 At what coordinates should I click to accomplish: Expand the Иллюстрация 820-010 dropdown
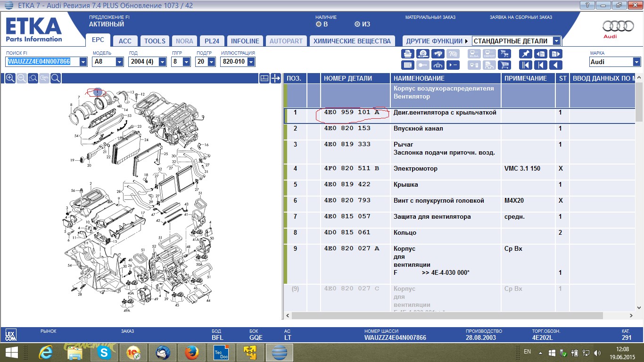250,62
